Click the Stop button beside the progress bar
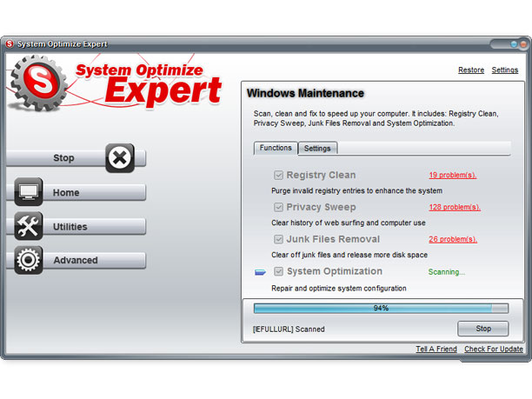Viewport: 532px width, 399px height. 483,329
